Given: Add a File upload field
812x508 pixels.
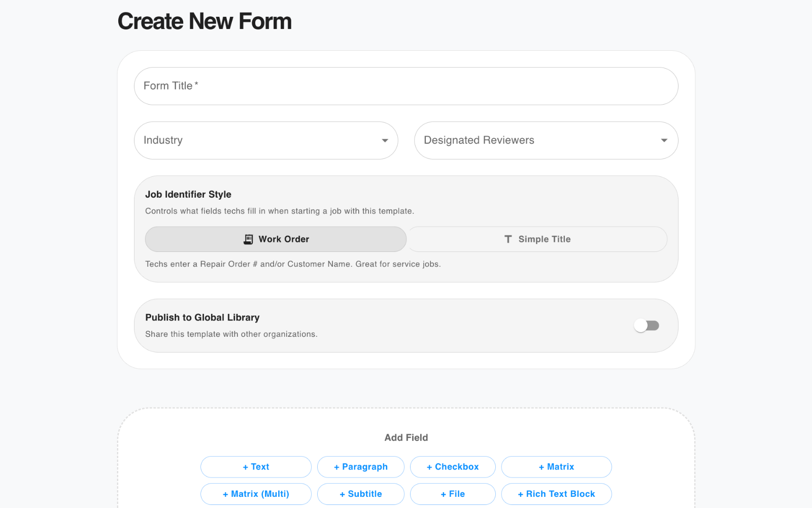Looking at the screenshot, I should point(453,493).
